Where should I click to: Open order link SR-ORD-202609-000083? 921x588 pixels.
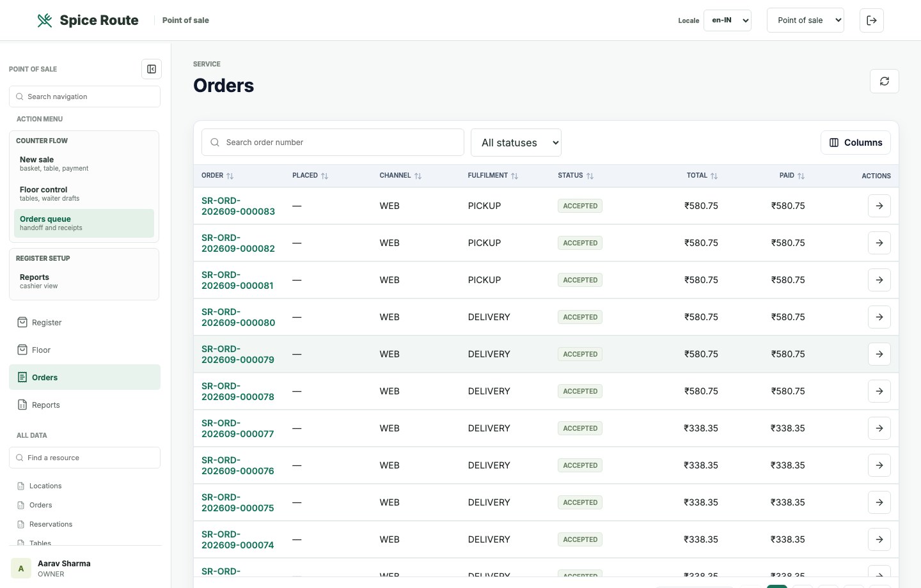coord(238,206)
